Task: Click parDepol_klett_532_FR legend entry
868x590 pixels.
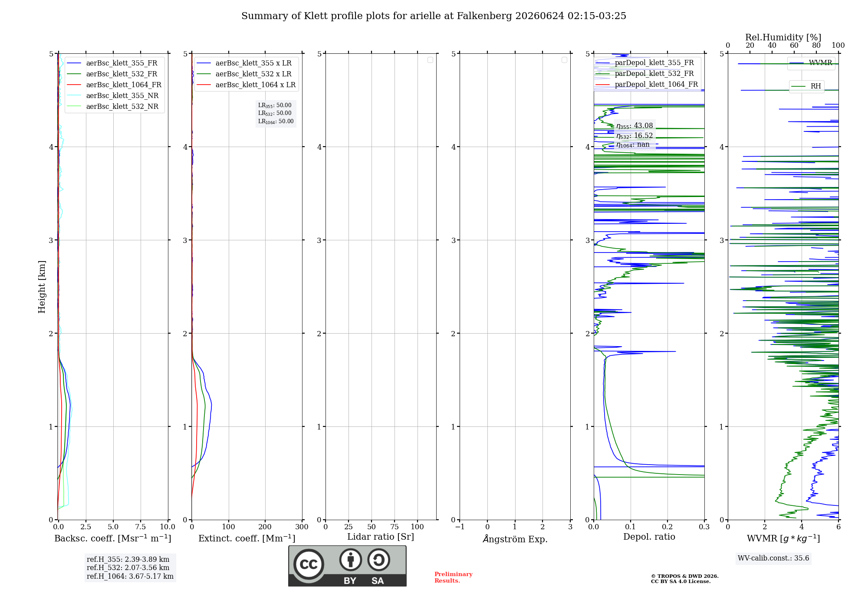Action: [647, 74]
